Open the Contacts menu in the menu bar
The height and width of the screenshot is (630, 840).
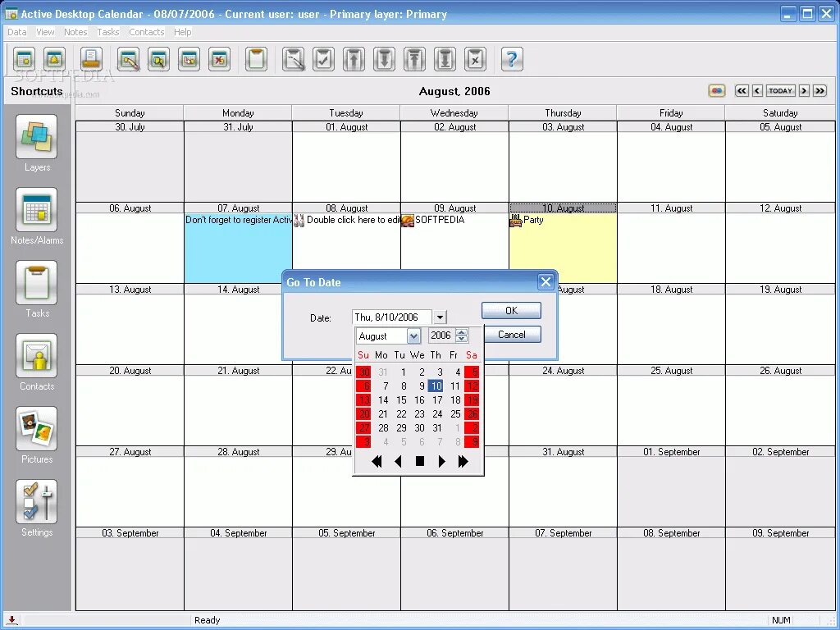pos(146,32)
